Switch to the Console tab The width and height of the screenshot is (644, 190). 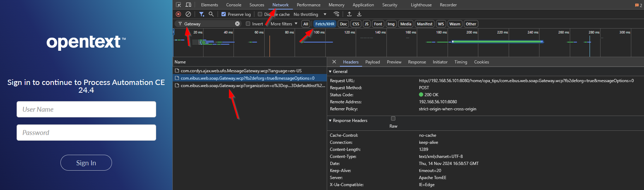[x=234, y=5]
